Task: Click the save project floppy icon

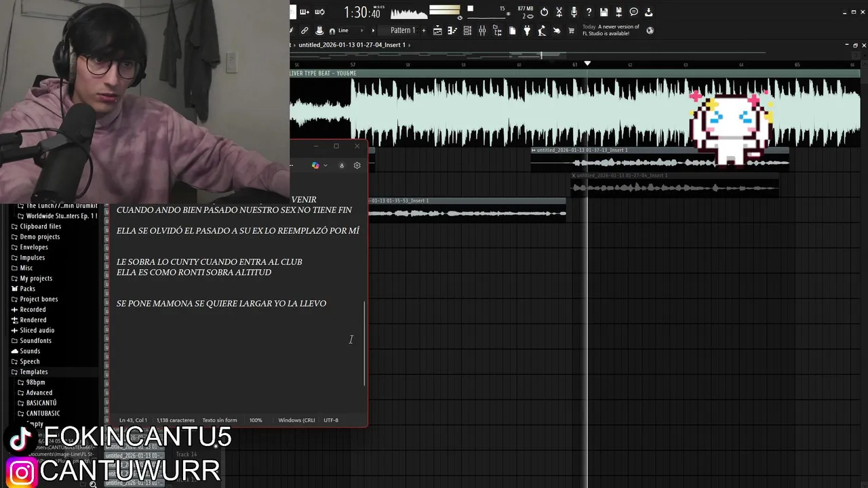Action: pos(604,12)
